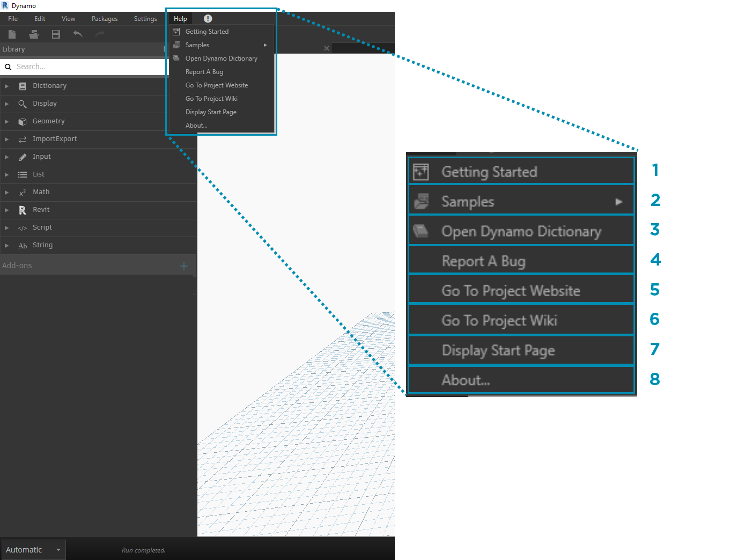Expand the Geometry library category
752x560 pixels.
click(x=6, y=122)
